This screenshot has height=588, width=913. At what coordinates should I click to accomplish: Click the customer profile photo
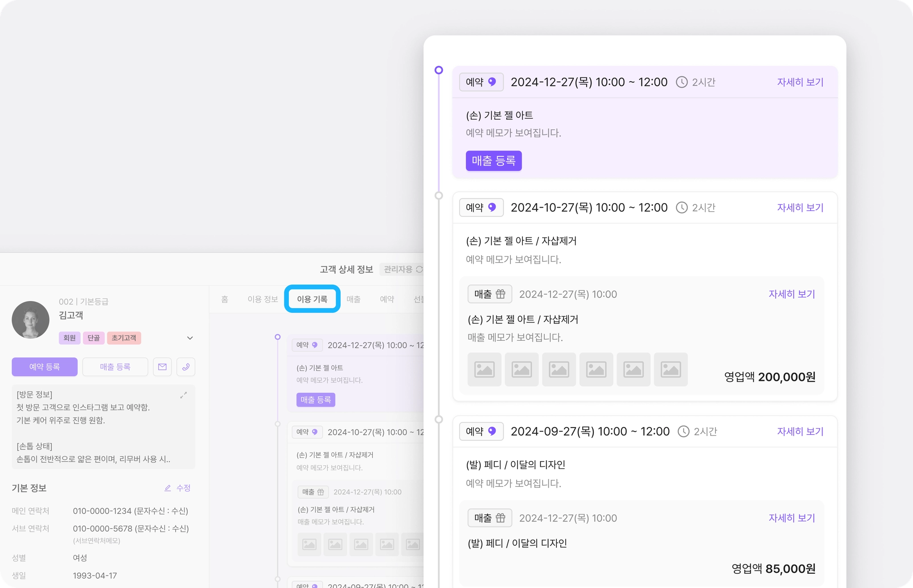(31, 320)
